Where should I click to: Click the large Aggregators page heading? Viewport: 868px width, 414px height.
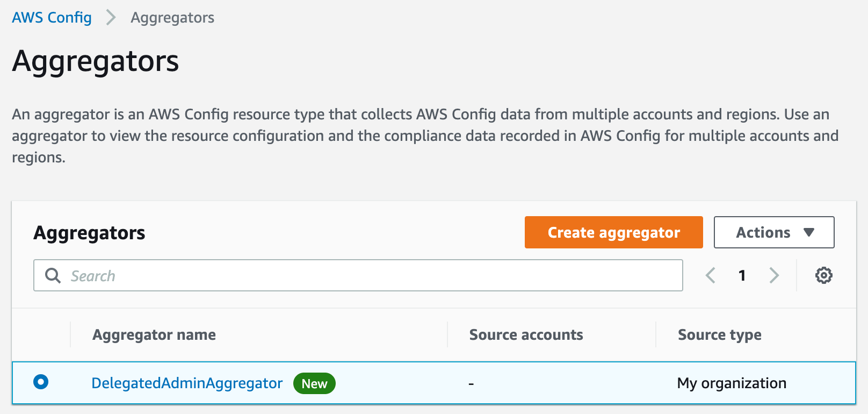tap(96, 61)
